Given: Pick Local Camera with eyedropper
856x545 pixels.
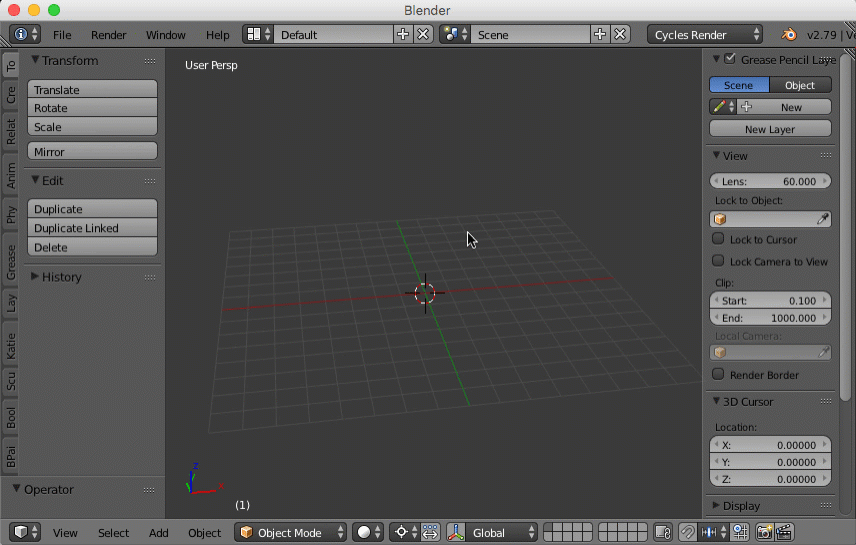Looking at the screenshot, I should [x=823, y=352].
